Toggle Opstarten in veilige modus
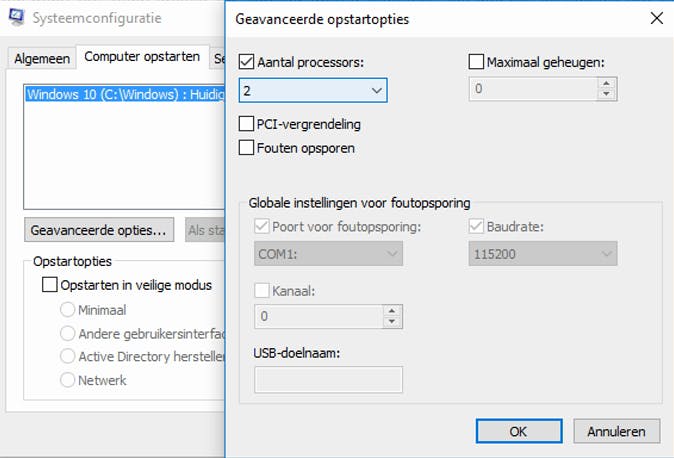674x458 pixels. [49, 285]
